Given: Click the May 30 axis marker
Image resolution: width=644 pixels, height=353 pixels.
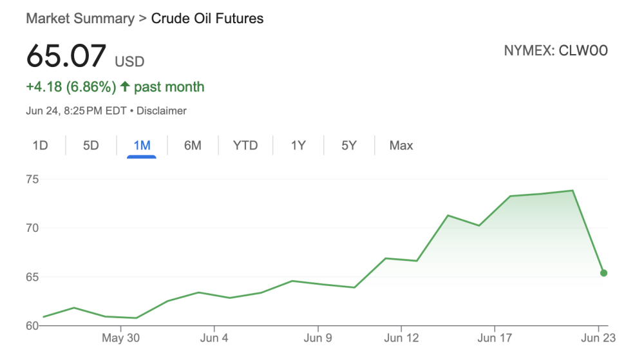Looking at the screenshot, I should point(121,338).
